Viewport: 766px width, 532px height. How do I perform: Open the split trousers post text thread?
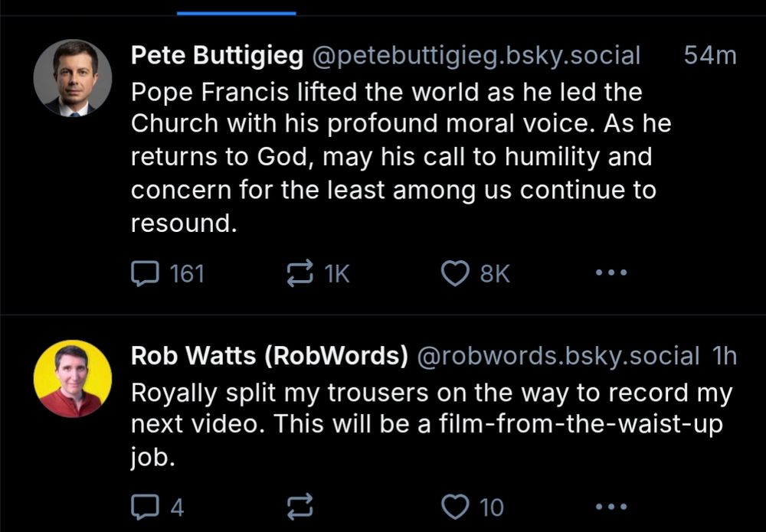pos(429,425)
